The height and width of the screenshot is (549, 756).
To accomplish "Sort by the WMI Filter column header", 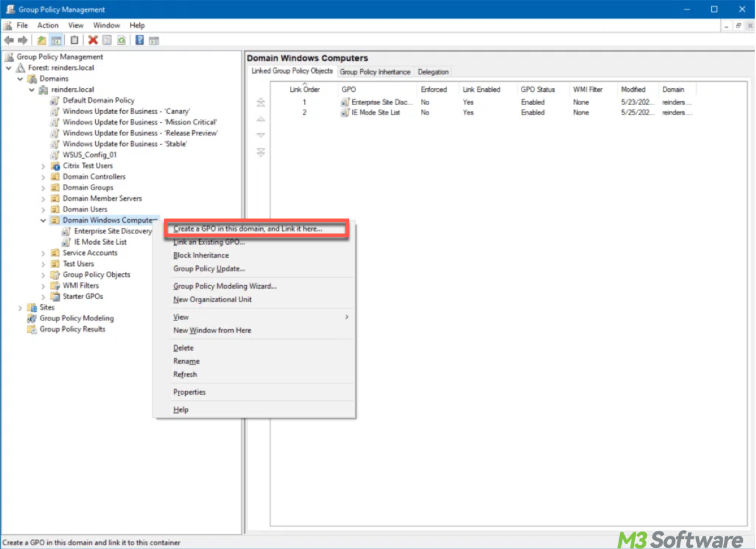I will pos(588,89).
